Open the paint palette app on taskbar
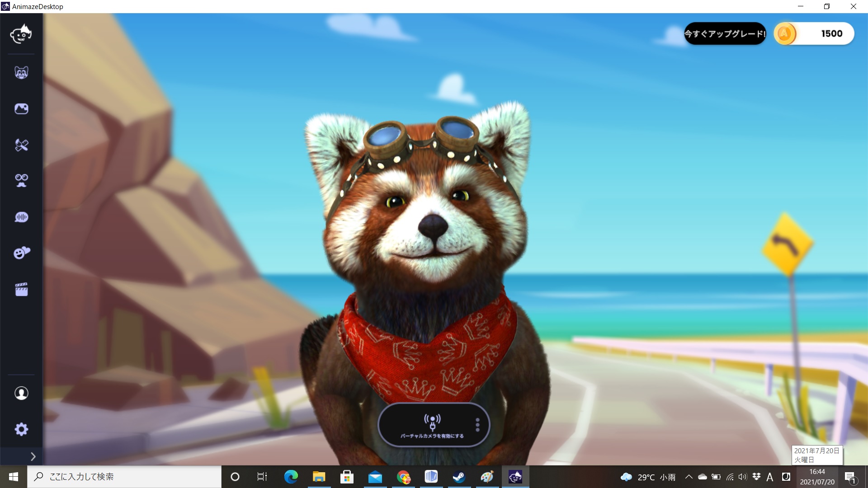 [487, 477]
